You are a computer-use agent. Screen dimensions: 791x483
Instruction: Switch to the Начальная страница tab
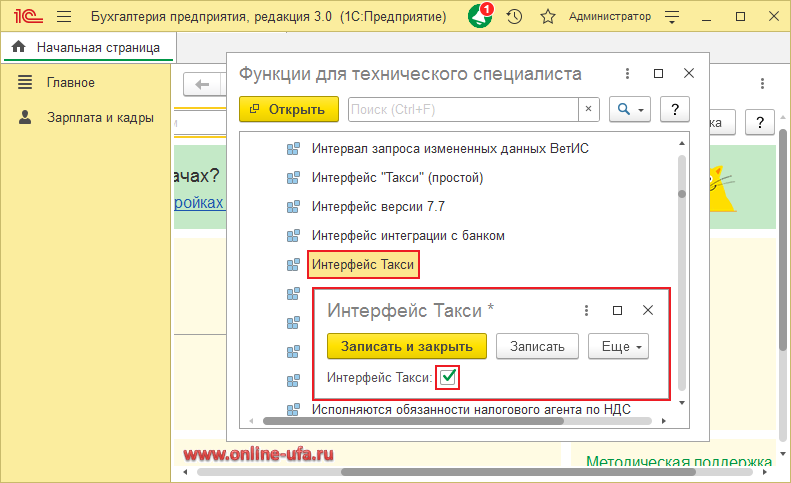[89, 47]
